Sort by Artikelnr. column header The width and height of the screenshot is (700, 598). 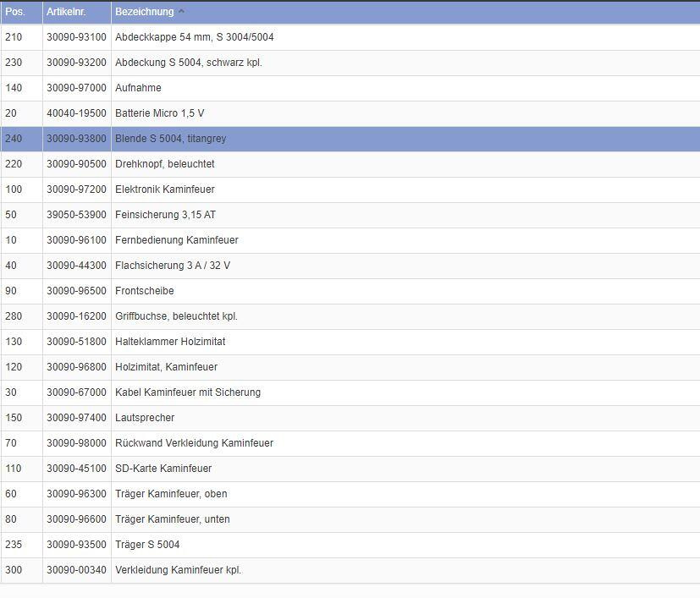tap(67, 12)
